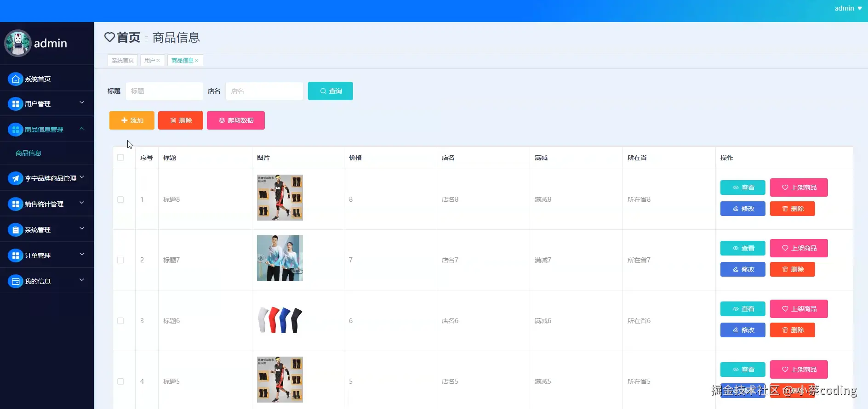Image resolution: width=868 pixels, height=409 pixels.
Task: Click the pencil icon in 标题6 row
Action: point(736,330)
